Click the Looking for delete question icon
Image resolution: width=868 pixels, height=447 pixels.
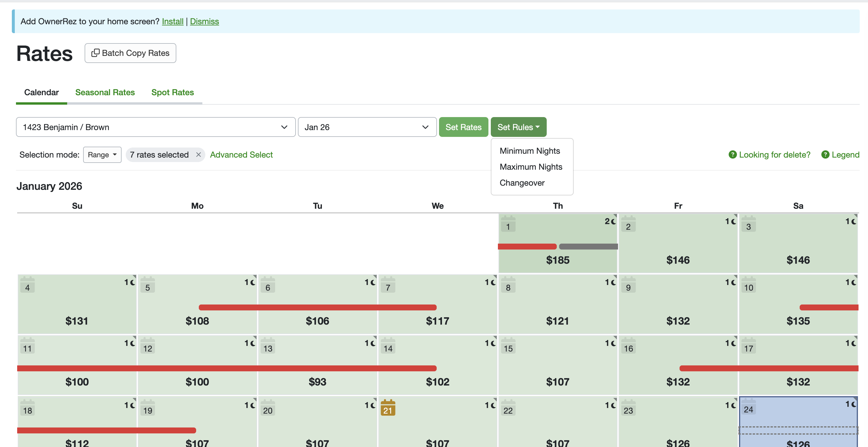(733, 155)
